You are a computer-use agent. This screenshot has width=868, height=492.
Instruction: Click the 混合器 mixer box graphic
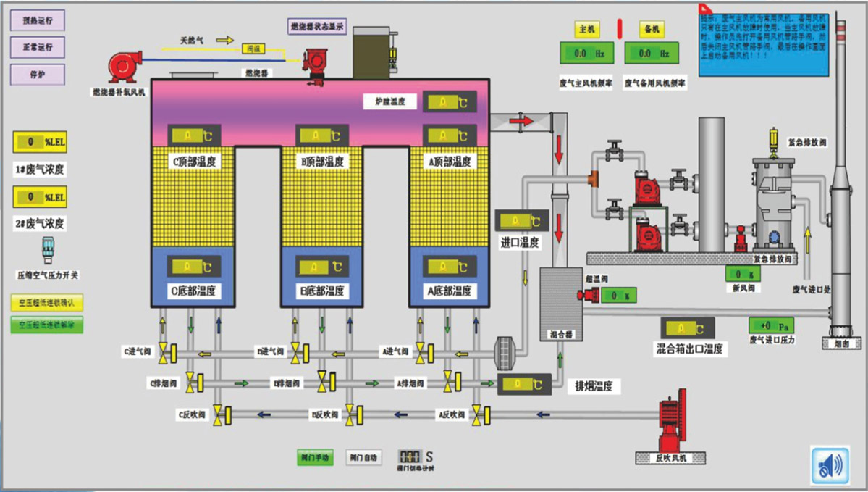tap(561, 304)
